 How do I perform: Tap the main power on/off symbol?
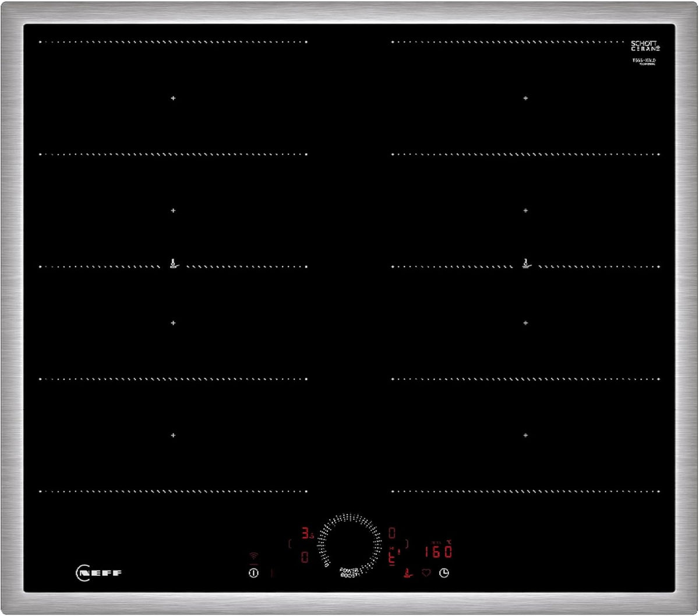coord(253,573)
